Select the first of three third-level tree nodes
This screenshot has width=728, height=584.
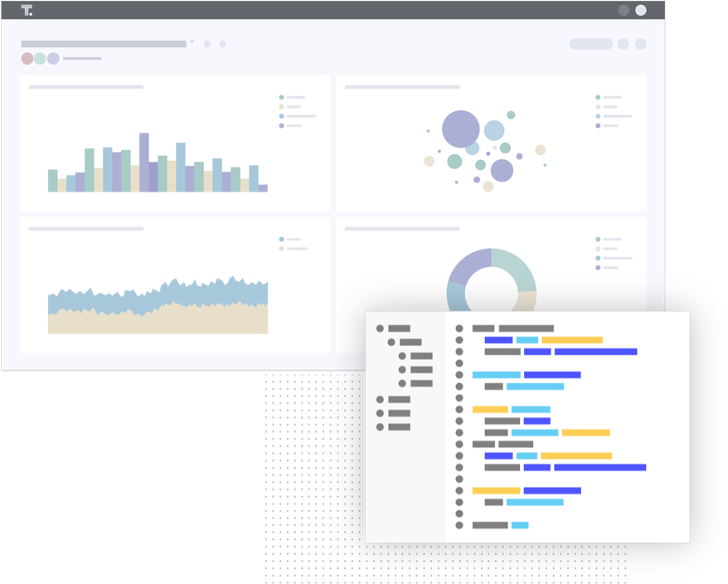pyautogui.click(x=415, y=356)
